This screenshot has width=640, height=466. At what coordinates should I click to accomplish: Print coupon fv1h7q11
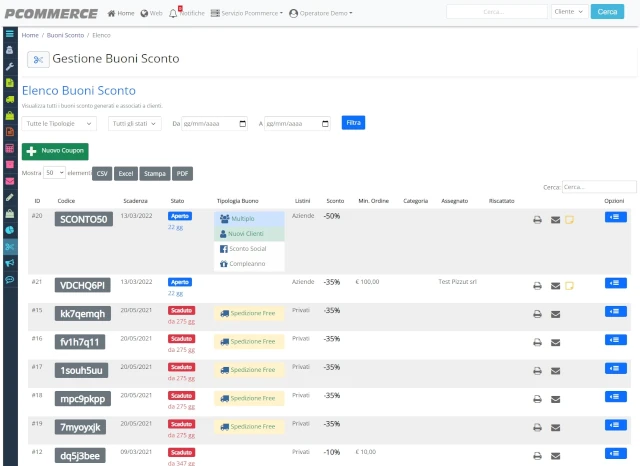(x=538, y=342)
